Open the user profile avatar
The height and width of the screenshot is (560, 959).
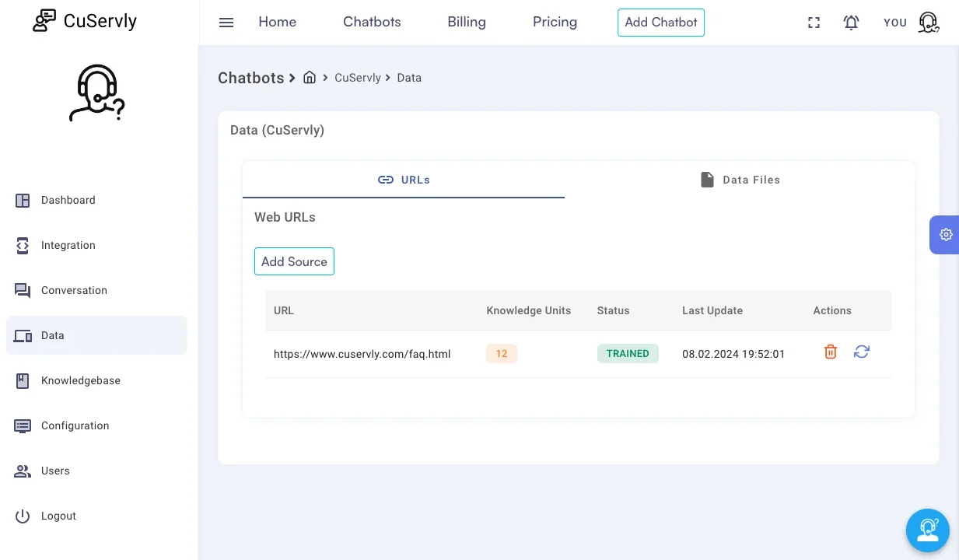pyautogui.click(x=928, y=23)
